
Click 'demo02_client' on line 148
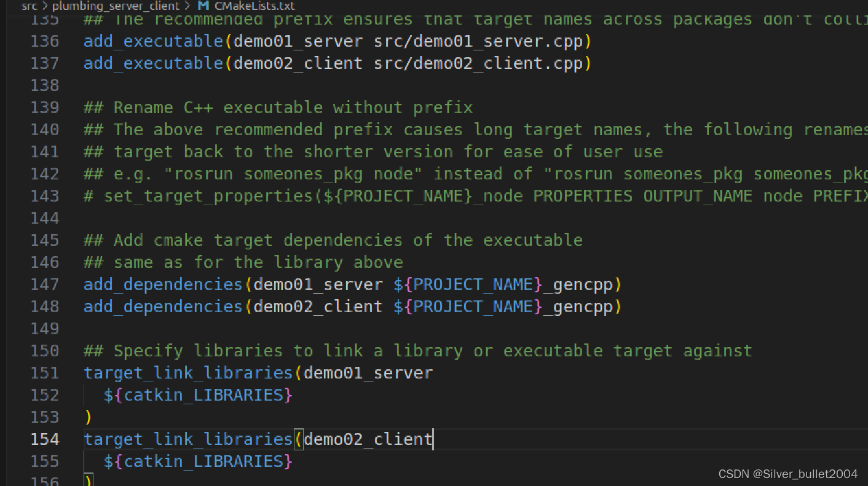(318, 307)
